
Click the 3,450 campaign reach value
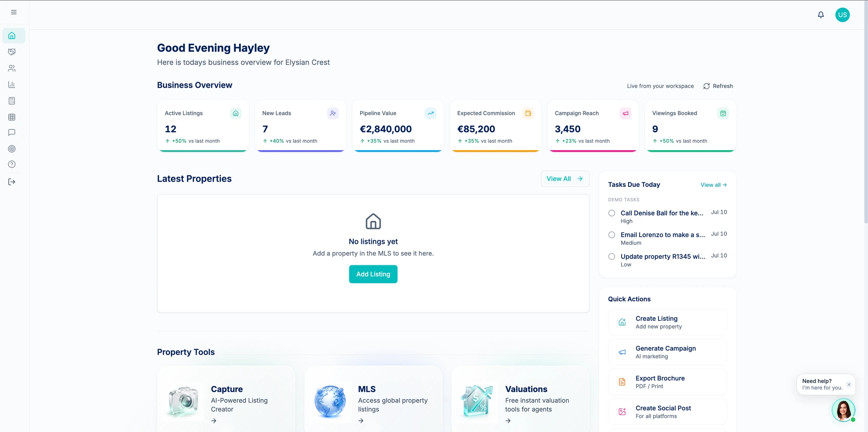pyautogui.click(x=568, y=129)
